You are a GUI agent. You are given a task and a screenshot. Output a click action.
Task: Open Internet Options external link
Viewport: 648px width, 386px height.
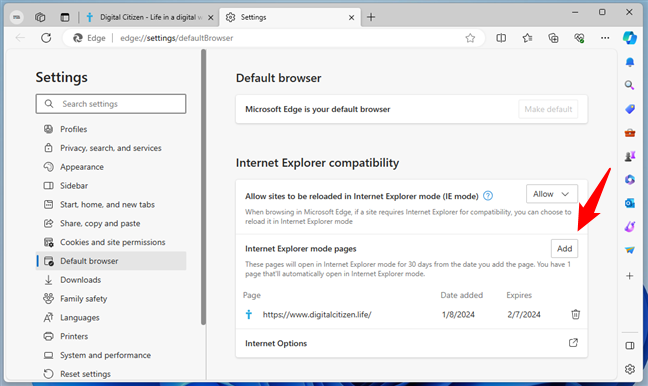(573, 343)
